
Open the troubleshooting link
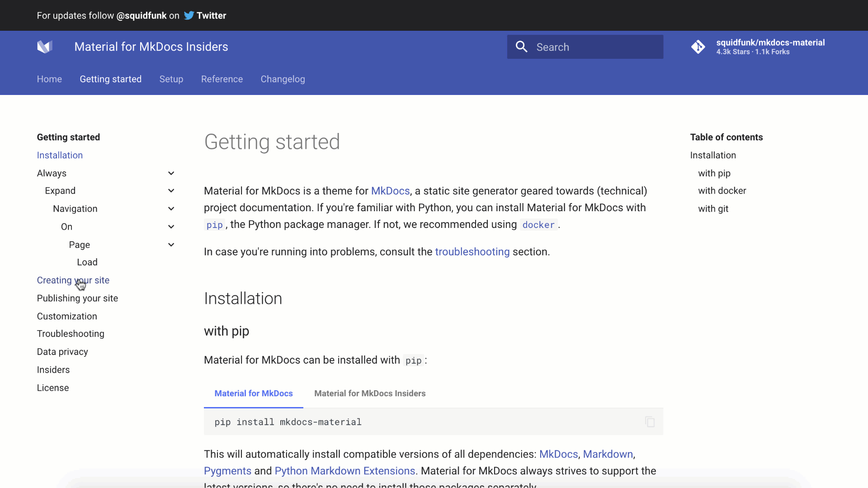coord(472,252)
